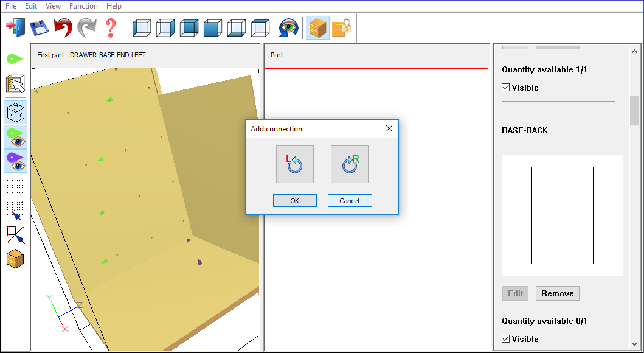The height and width of the screenshot is (353, 644).
Task: Click the parts panel vertical scrollbar thumb
Action: pos(634,110)
